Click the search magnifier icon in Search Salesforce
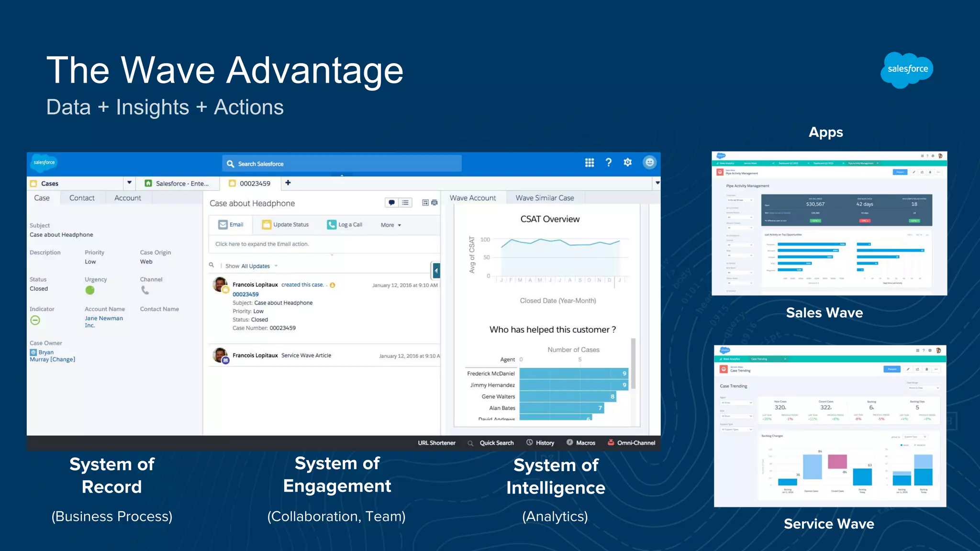The height and width of the screenshot is (551, 980). (x=230, y=164)
